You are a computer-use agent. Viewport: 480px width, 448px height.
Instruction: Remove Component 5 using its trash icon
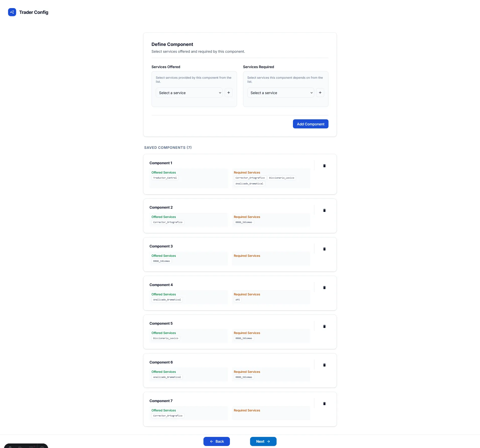tap(324, 326)
